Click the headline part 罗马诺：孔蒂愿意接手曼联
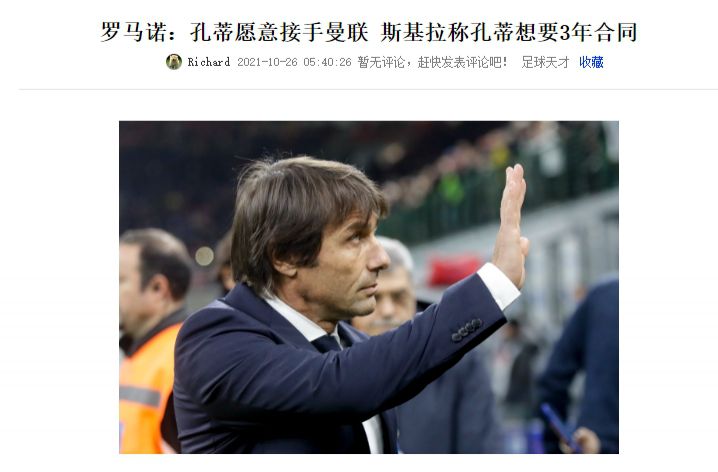This screenshot has height=472, width=718. point(234,32)
